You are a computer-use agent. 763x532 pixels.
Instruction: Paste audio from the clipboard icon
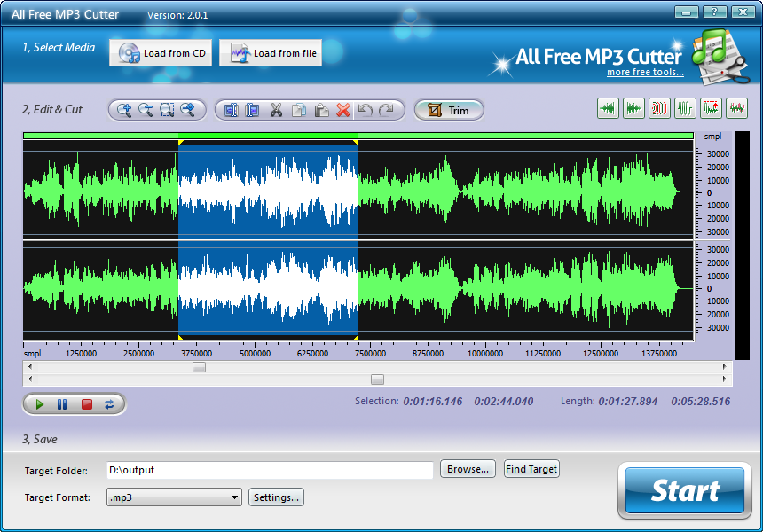tap(321, 110)
